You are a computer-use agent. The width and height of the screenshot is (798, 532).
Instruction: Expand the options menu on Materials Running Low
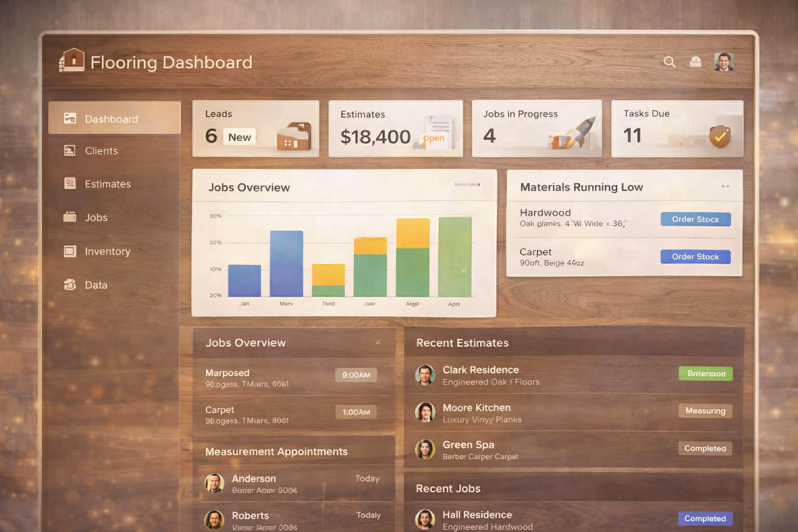point(726,187)
